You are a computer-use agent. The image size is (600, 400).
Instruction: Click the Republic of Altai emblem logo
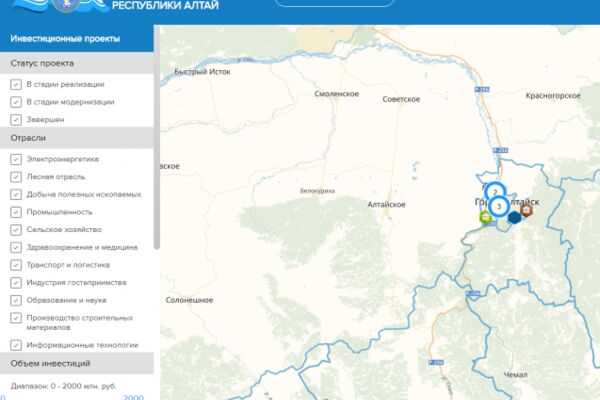coord(66,5)
